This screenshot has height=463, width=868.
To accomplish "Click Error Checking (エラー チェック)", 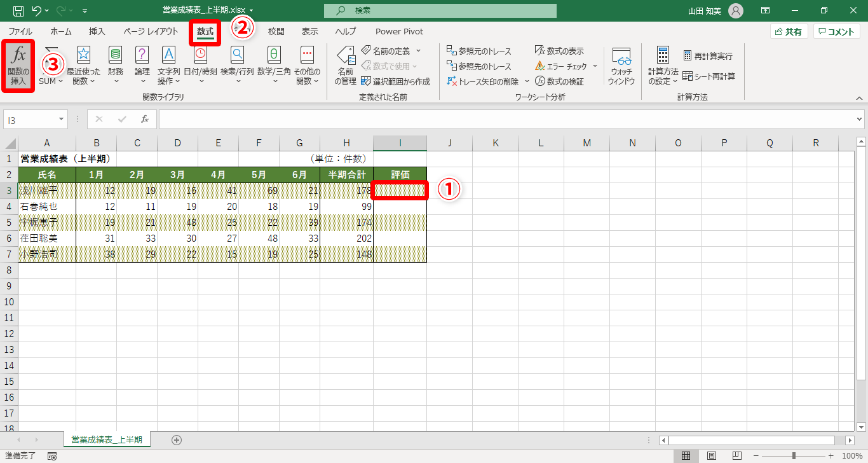I will coord(560,66).
